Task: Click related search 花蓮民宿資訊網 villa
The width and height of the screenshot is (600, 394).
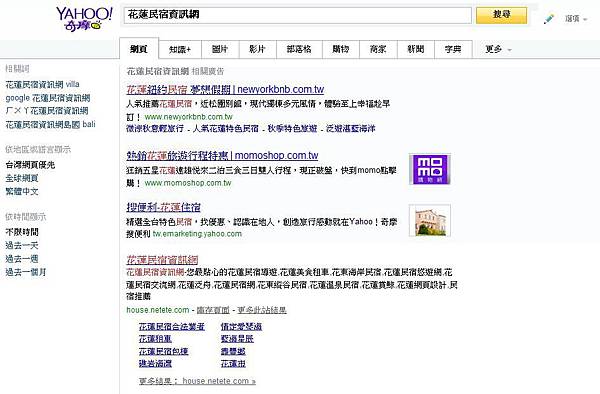Action: pyautogui.click(x=42, y=84)
